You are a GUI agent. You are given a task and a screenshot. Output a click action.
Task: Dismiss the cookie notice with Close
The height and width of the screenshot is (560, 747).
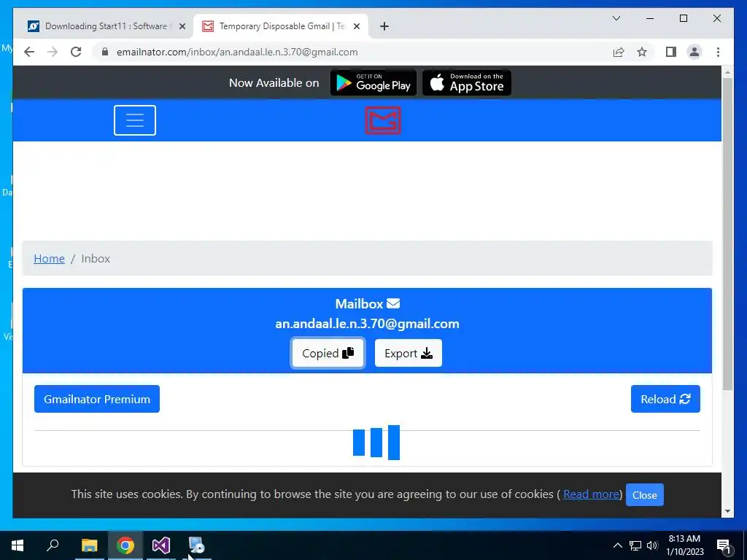(x=645, y=495)
